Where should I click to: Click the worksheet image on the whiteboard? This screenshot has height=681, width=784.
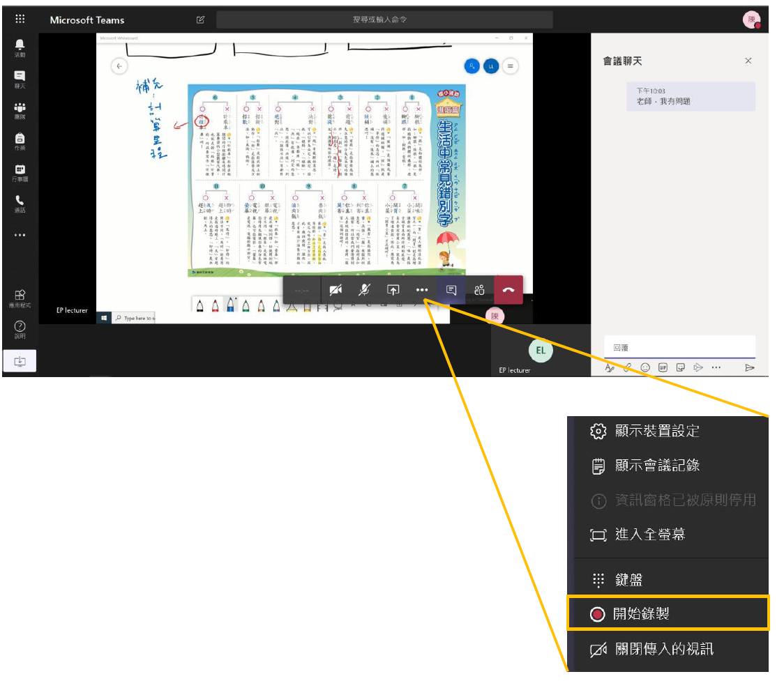[x=326, y=180]
